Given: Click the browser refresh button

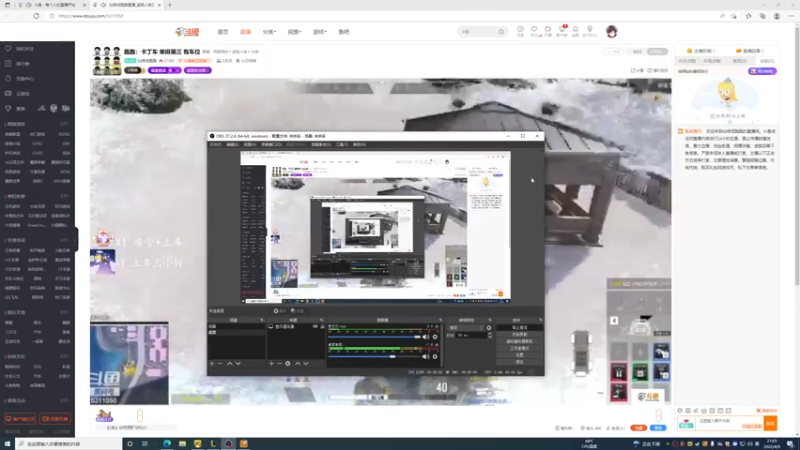Looking at the screenshot, I should [x=36, y=16].
